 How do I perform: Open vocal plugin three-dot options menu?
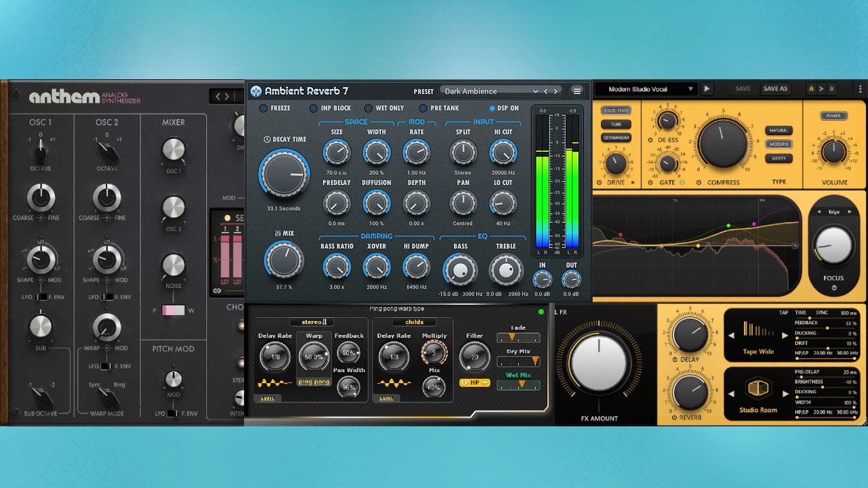tap(861, 89)
